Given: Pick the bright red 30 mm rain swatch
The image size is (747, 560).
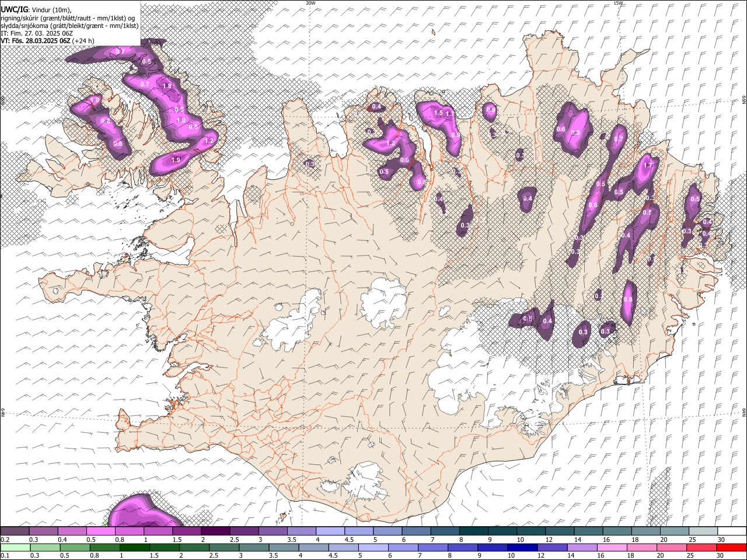Looking at the screenshot, I should click(731, 548).
